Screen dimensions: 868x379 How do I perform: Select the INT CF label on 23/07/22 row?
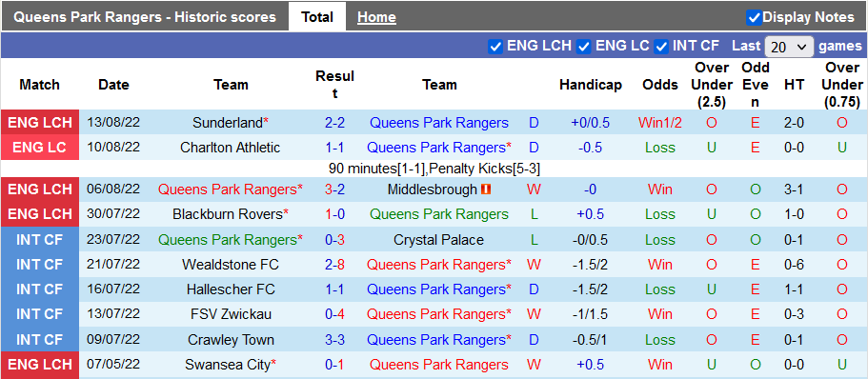click(x=40, y=240)
